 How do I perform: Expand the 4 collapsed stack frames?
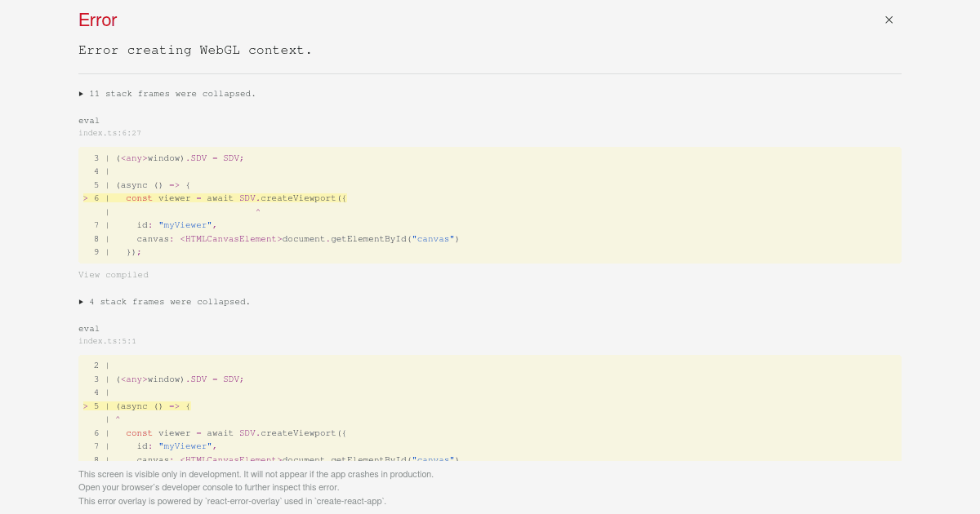[164, 302]
